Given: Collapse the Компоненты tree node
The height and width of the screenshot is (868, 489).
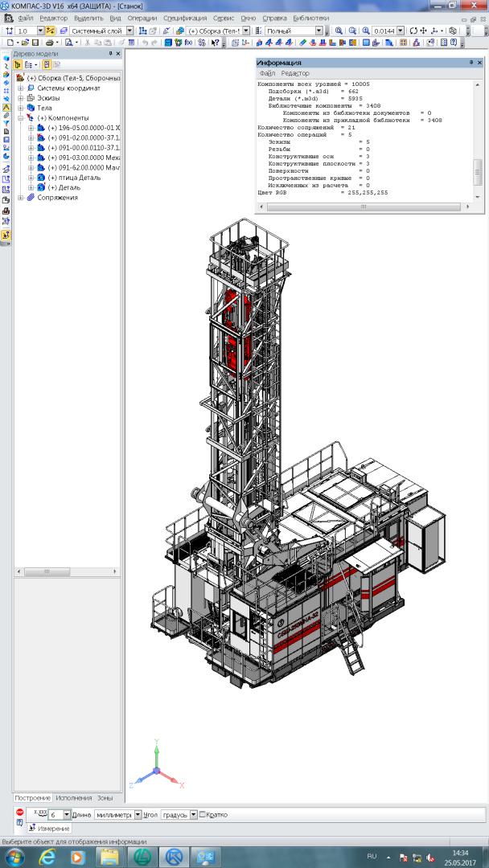Looking at the screenshot, I should [x=21, y=117].
